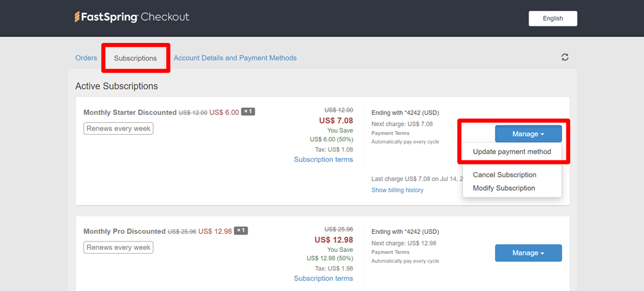This screenshot has width=644, height=291.
Task: Click the bold US$ 12.98 total price
Action: coord(334,240)
